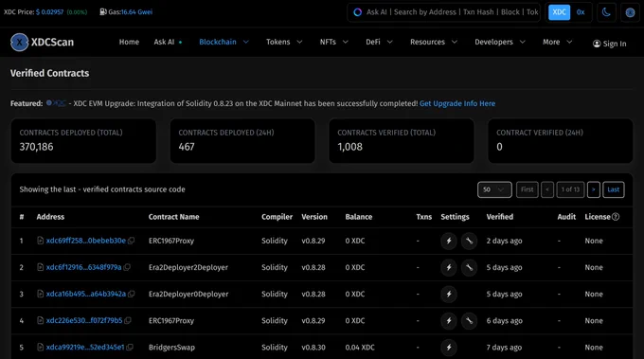
Task: Go to First page
Action: [527, 189]
